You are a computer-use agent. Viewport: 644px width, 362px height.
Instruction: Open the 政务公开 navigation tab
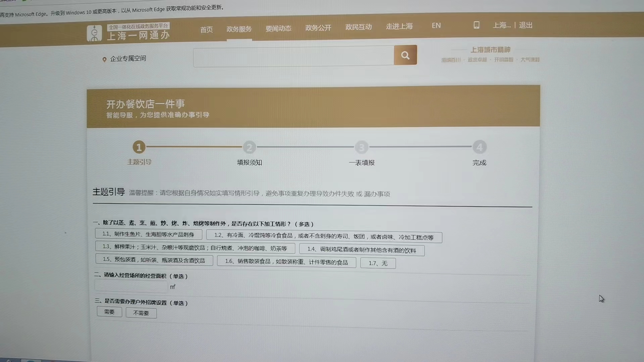point(318,28)
